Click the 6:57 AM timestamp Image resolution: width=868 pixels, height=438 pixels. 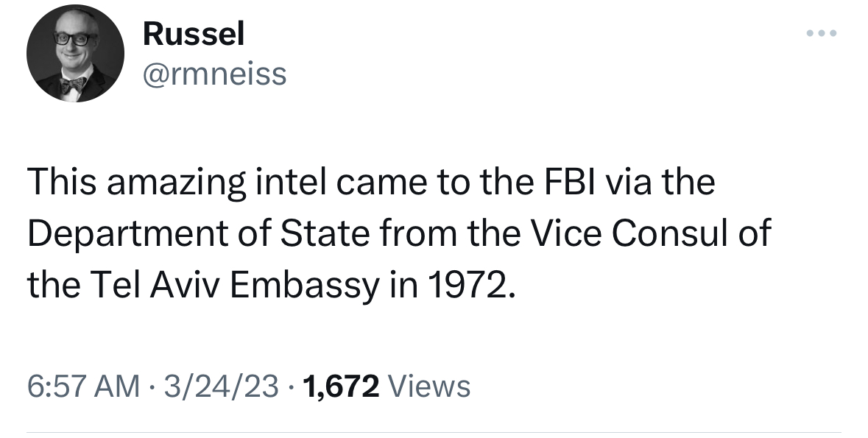(x=83, y=386)
